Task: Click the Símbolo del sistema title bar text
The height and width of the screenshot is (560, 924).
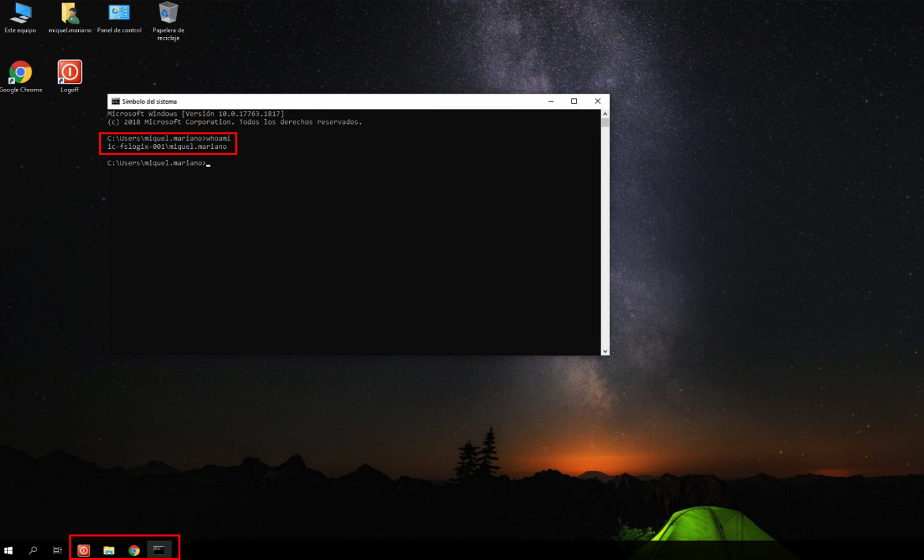Action: (149, 101)
